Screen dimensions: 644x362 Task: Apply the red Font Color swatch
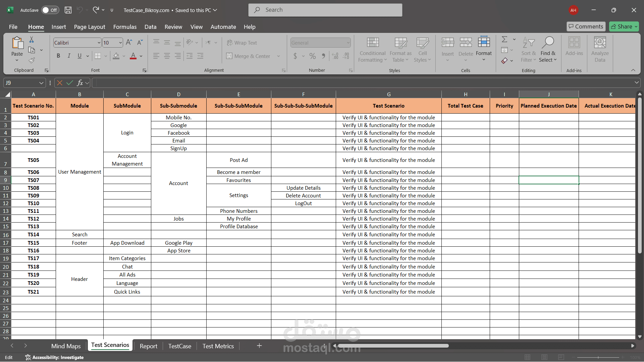[133, 56]
